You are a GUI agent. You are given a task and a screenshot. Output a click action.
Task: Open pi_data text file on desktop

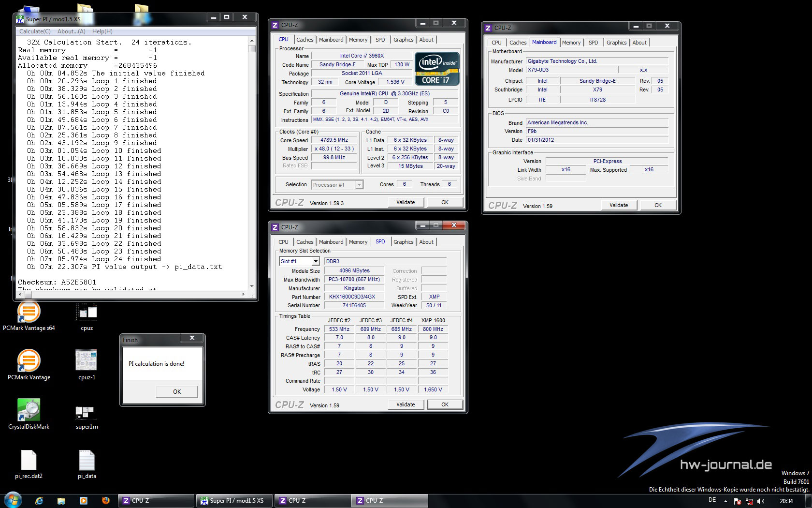pos(87,464)
